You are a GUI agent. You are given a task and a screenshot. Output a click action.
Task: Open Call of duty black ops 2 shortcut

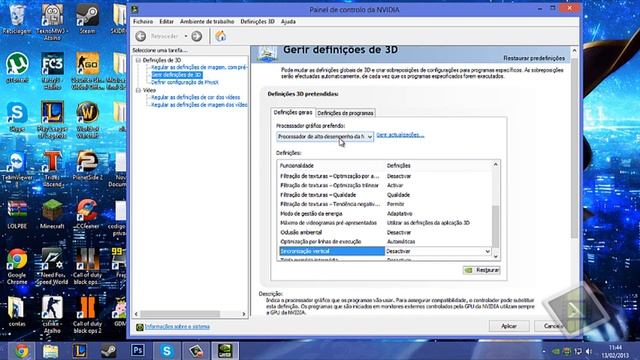click(x=87, y=315)
